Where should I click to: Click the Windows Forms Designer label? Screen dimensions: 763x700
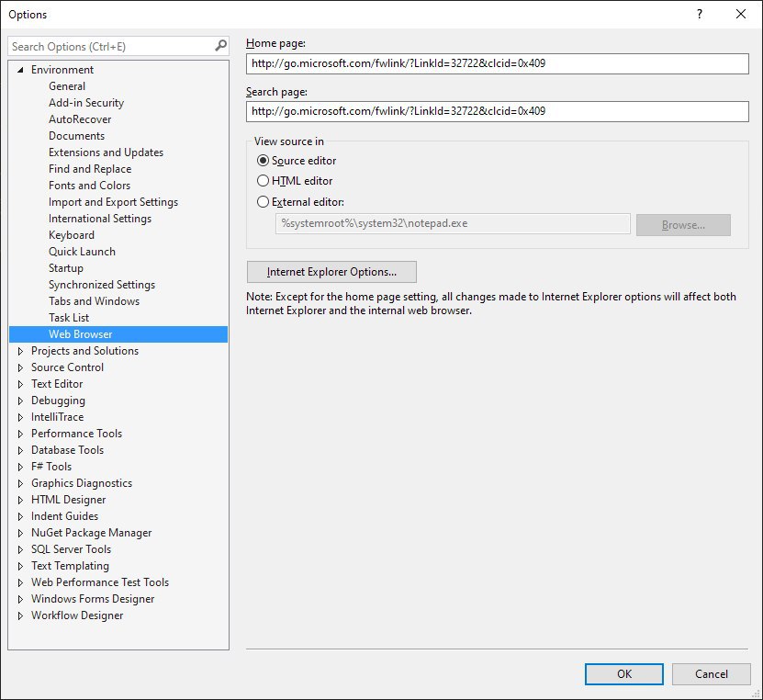coord(93,599)
